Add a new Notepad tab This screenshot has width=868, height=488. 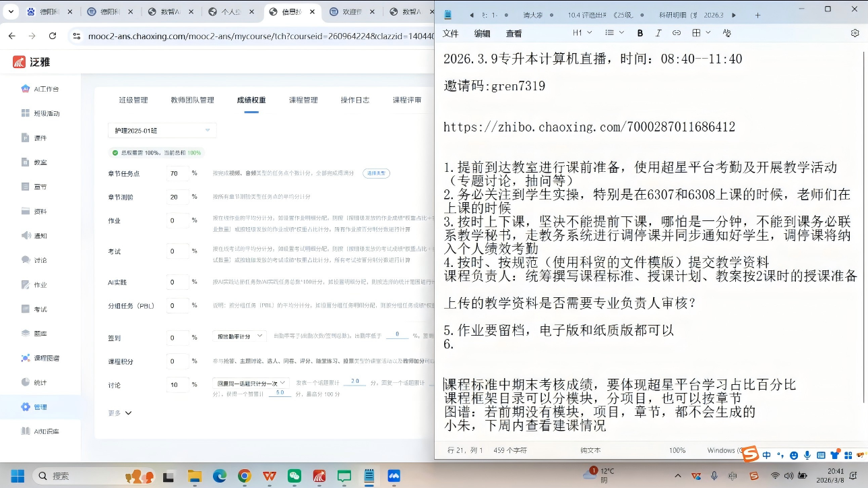(757, 15)
